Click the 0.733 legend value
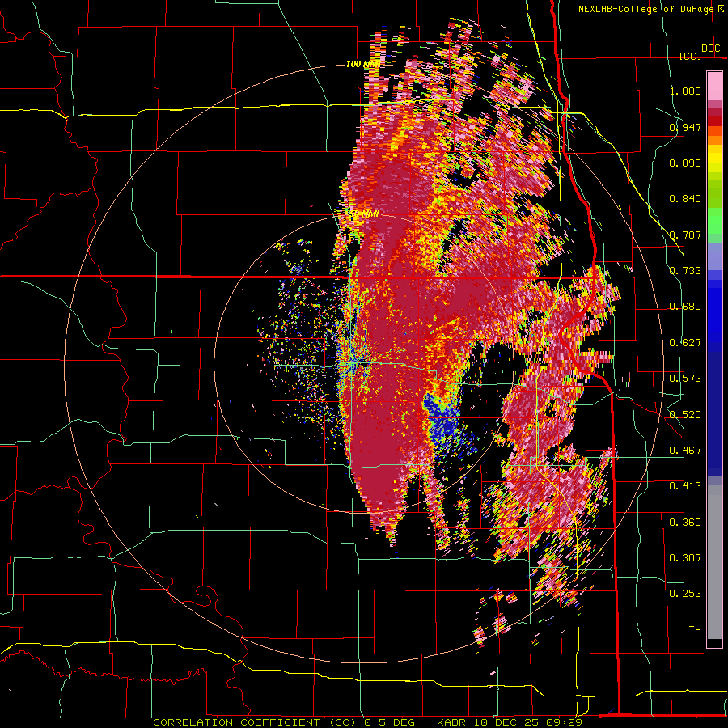Viewport: 728px width, 728px height. pyautogui.click(x=685, y=271)
